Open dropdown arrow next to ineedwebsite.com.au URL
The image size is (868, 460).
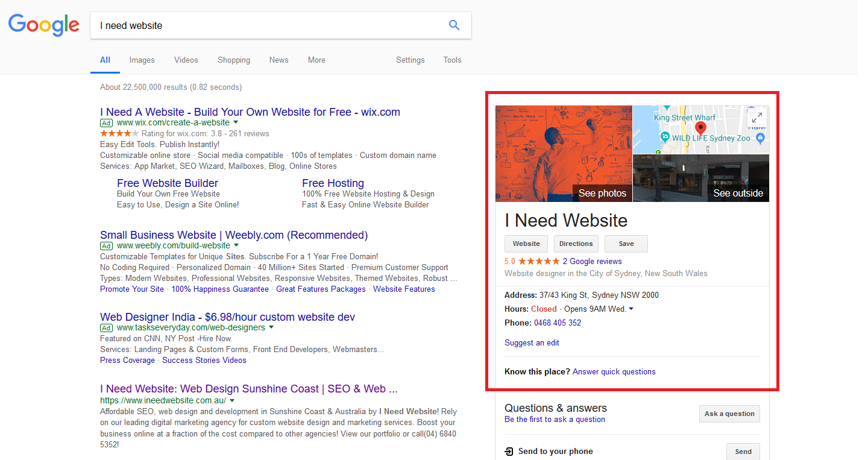click(232, 400)
